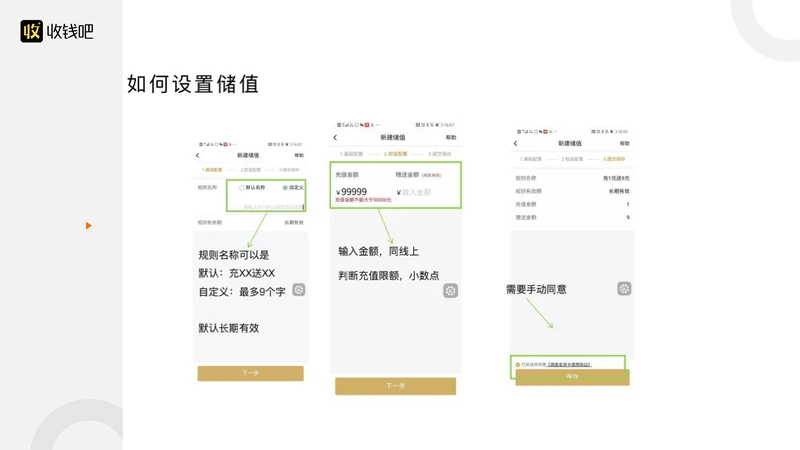
Task: Tap the 保存 button
Action: [x=572, y=377]
